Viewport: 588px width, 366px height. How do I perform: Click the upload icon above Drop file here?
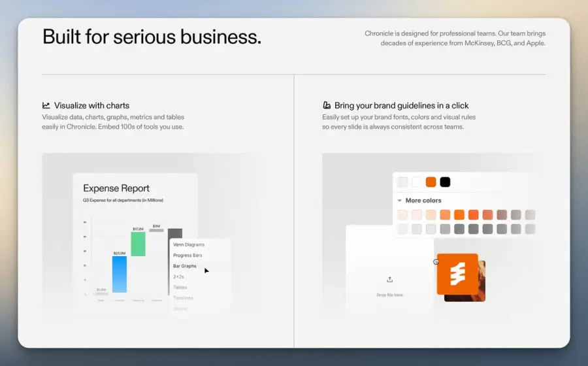click(x=389, y=279)
